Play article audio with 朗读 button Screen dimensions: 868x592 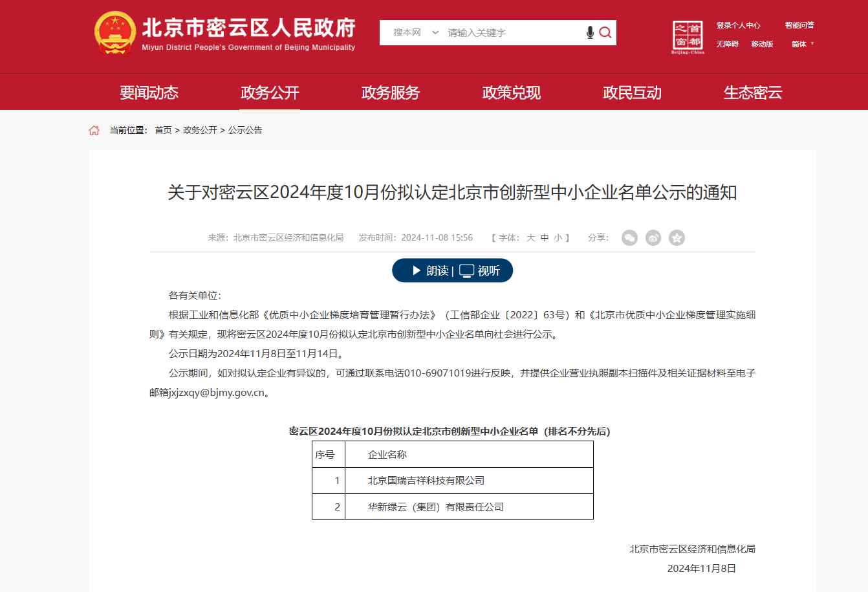[430, 270]
